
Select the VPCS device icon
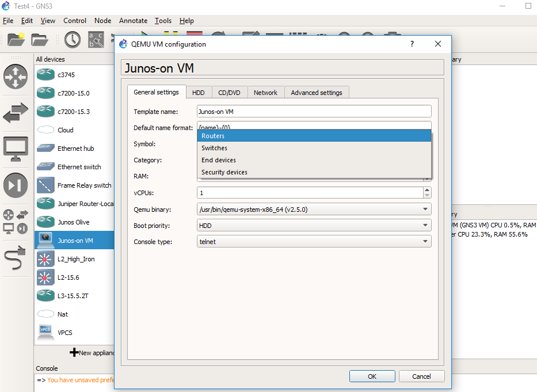click(45, 332)
